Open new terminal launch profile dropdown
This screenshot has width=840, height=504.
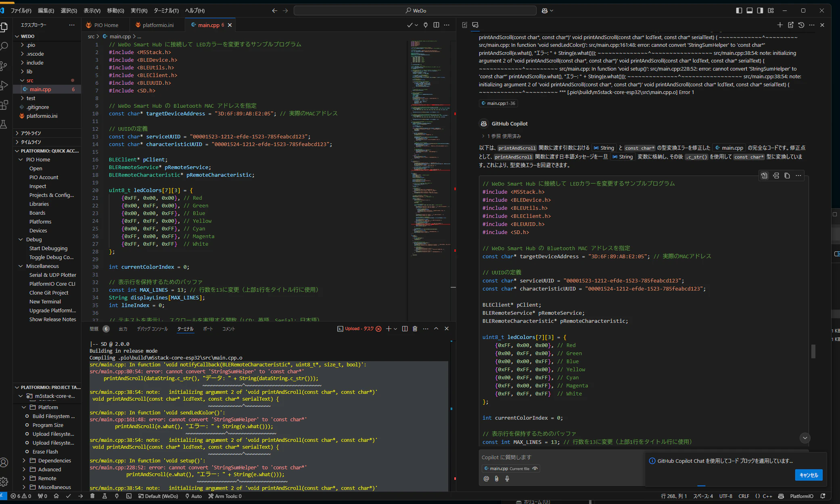[x=395, y=328]
